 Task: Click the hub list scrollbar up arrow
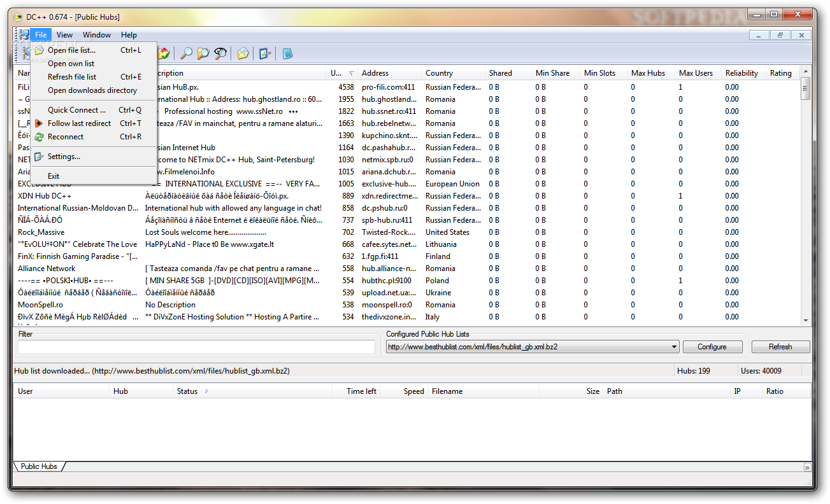click(x=806, y=72)
